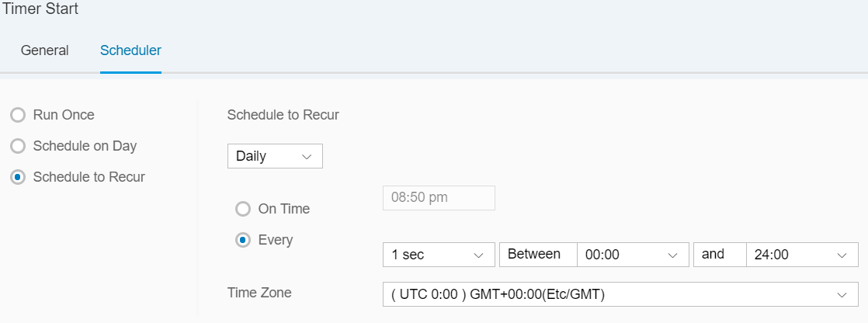Select the Run Once option
The height and width of the screenshot is (323, 868).
pyautogui.click(x=18, y=115)
